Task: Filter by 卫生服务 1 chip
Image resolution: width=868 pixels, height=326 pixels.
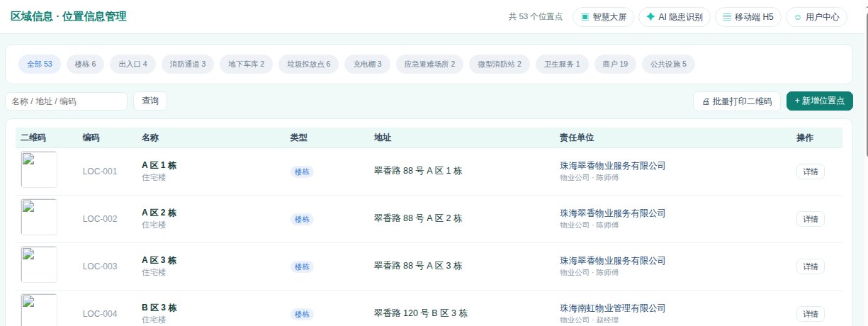Action: 562,64
